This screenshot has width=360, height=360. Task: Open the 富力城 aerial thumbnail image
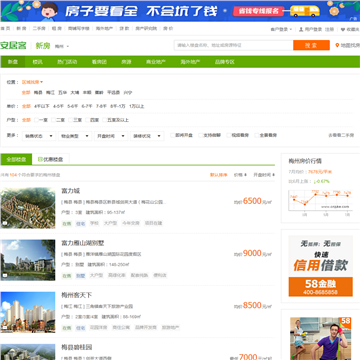pyautogui.click(x=28, y=208)
